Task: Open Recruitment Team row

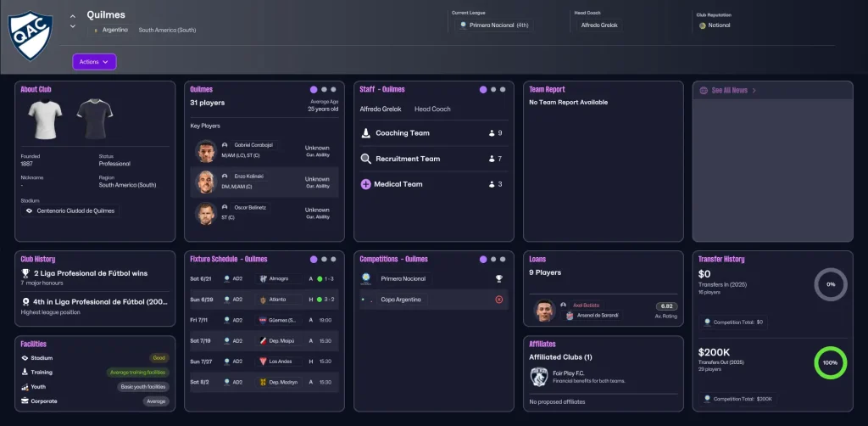Action: click(x=433, y=159)
